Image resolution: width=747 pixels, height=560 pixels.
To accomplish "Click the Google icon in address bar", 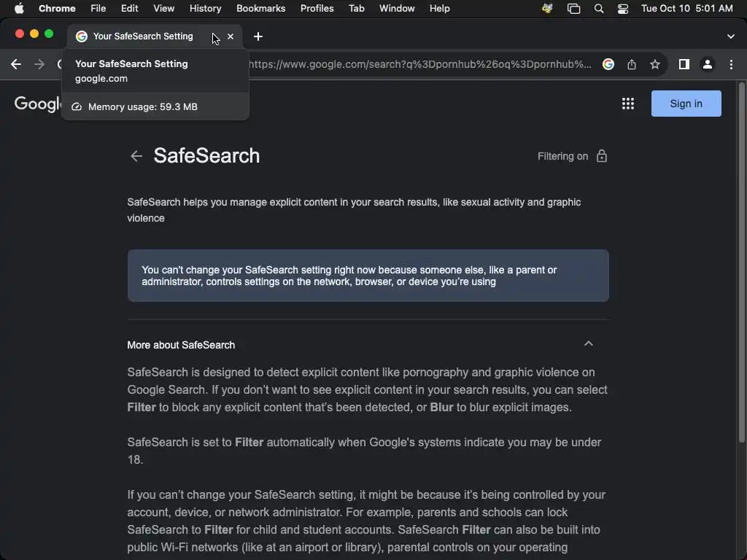I will click(x=608, y=64).
